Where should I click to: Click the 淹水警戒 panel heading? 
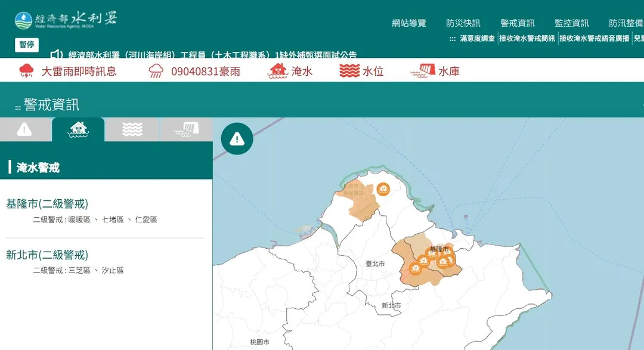38,168
